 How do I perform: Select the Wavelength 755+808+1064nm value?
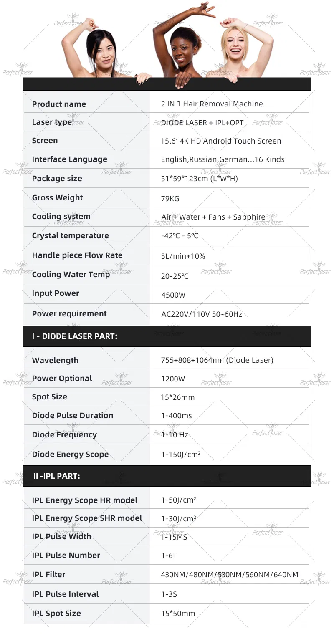217,360
